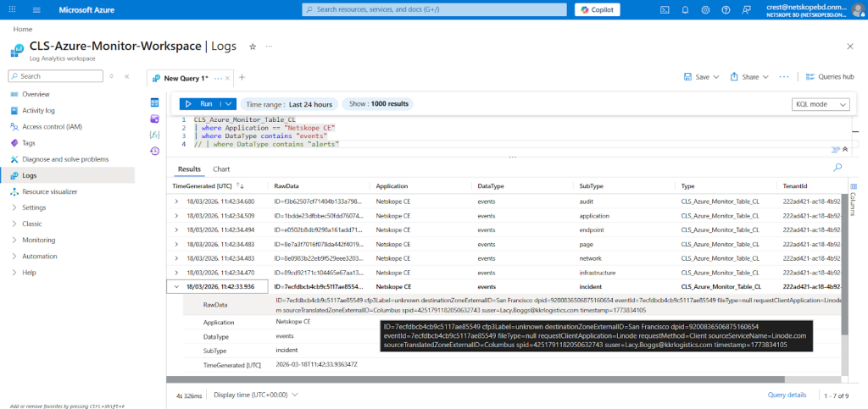Click vertical results scrollbar
The width and height of the screenshot is (868, 409).
(844, 263)
